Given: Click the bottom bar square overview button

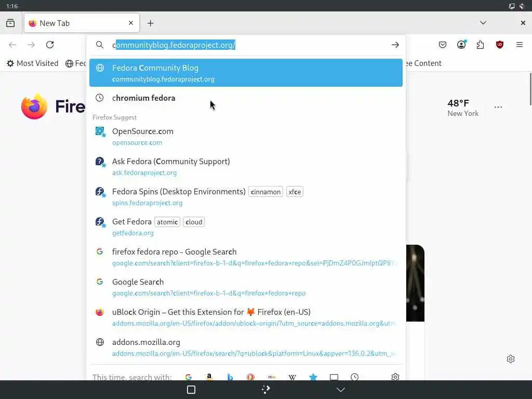Looking at the screenshot, I should [x=191, y=390].
